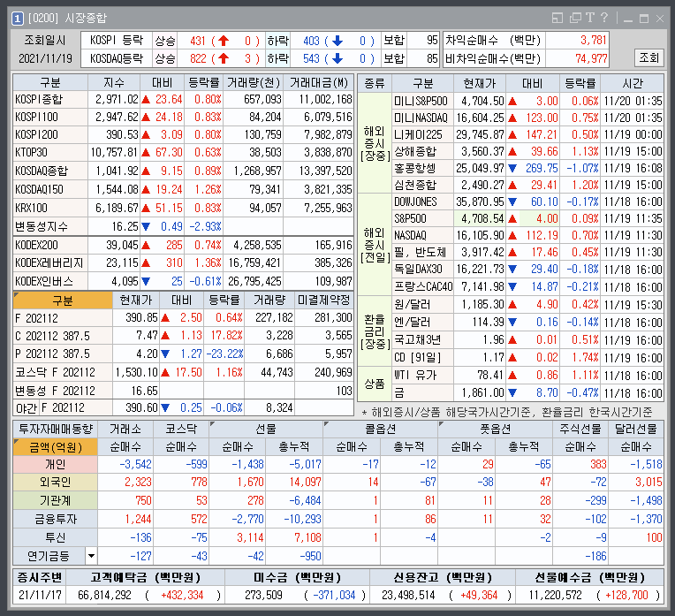Maximize the 시장종합 window
This screenshot has height=616, width=675.
click(x=644, y=19)
